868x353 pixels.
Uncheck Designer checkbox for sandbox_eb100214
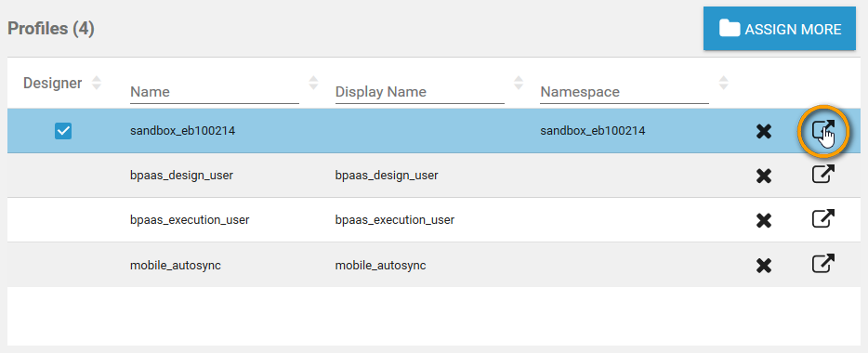pos(63,131)
